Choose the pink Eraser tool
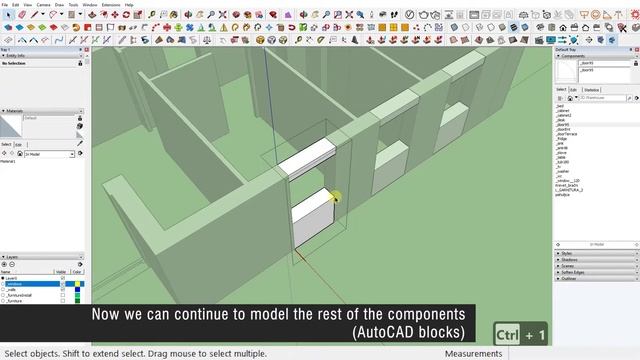This screenshot has height=360, width=640. [22, 15]
